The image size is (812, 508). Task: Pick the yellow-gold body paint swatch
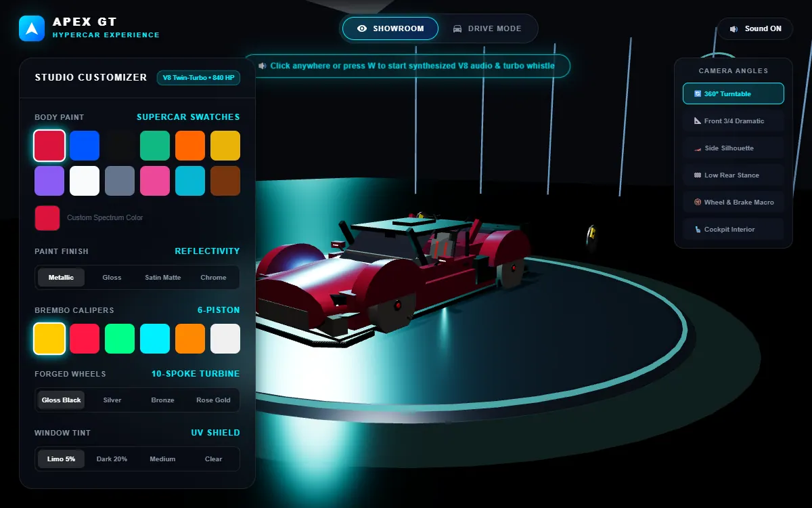coord(225,146)
